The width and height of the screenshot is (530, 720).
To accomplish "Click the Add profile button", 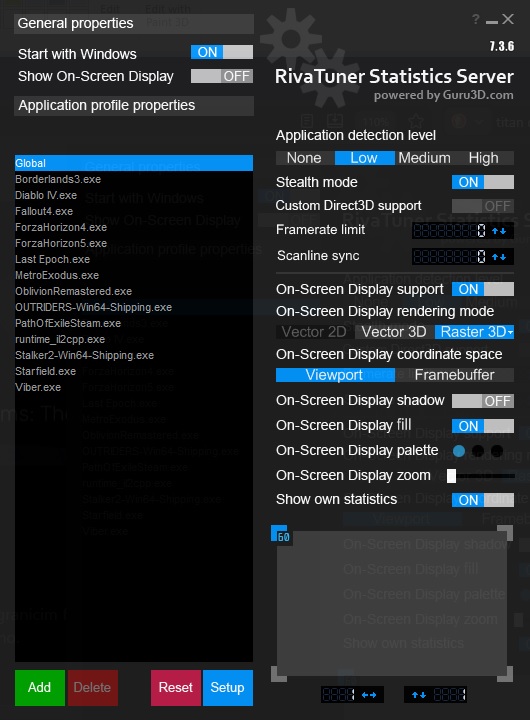I will (39, 687).
